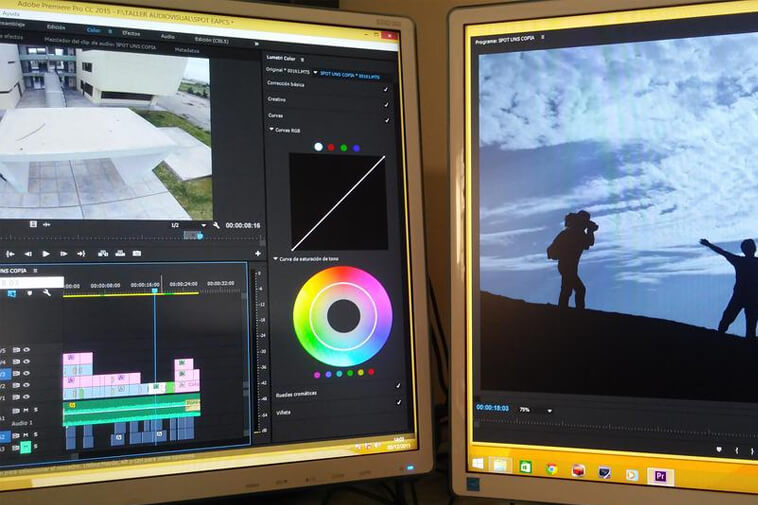The height and width of the screenshot is (505, 758).
Task: Collapse Curva de saturación de tono section
Action: [275, 259]
